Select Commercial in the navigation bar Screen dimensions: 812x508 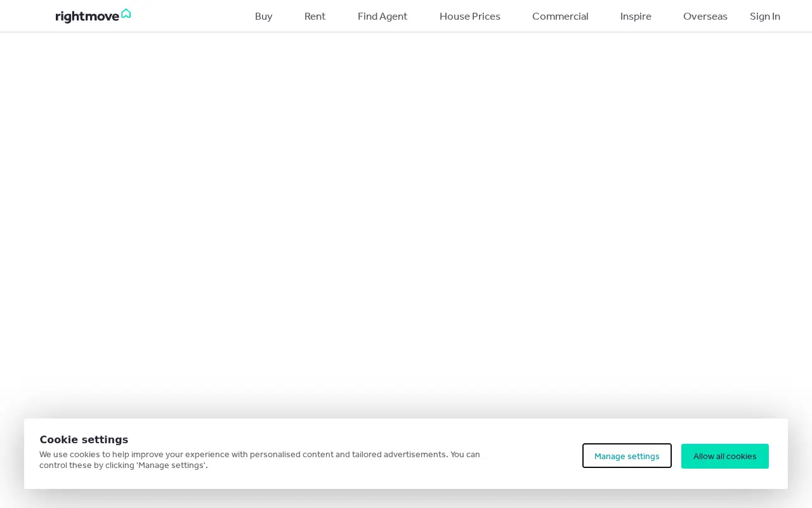[x=560, y=17]
